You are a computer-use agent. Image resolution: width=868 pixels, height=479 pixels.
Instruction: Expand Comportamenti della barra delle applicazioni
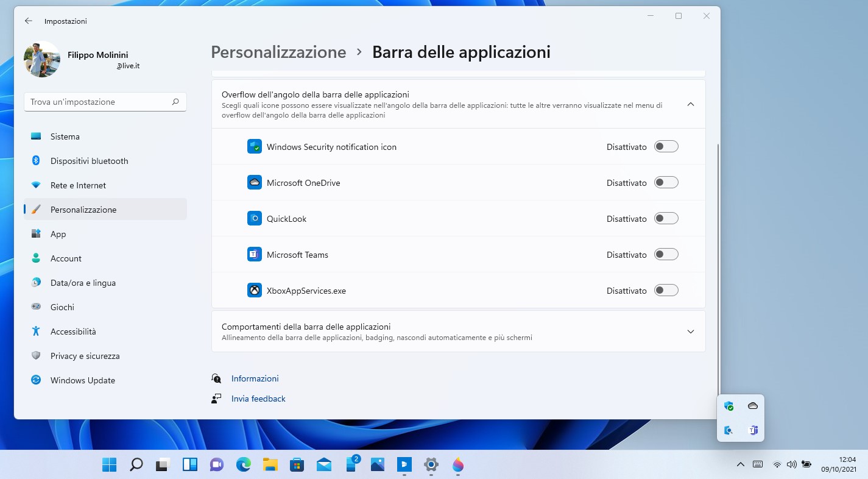pyautogui.click(x=458, y=332)
